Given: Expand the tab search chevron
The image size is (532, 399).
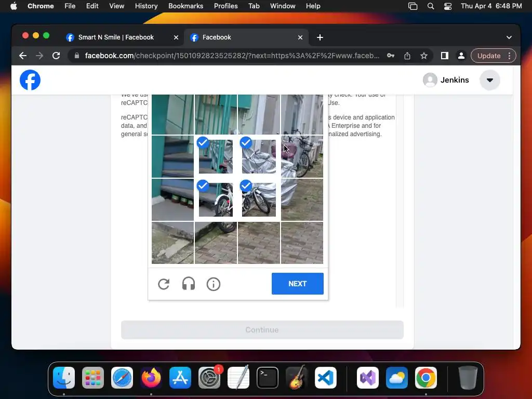Looking at the screenshot, I should pos(509,37).
